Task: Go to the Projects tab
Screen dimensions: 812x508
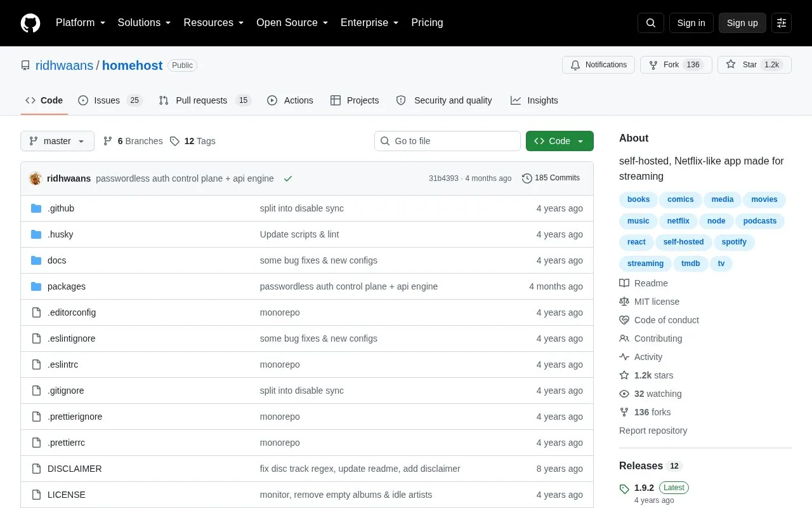Action: click(x=355, y=100)
